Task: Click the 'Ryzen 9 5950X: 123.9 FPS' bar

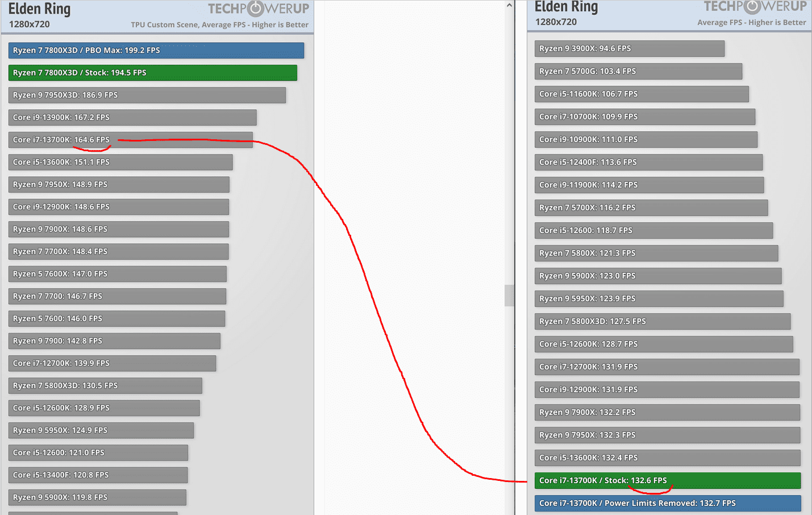Action: (659, 298)
